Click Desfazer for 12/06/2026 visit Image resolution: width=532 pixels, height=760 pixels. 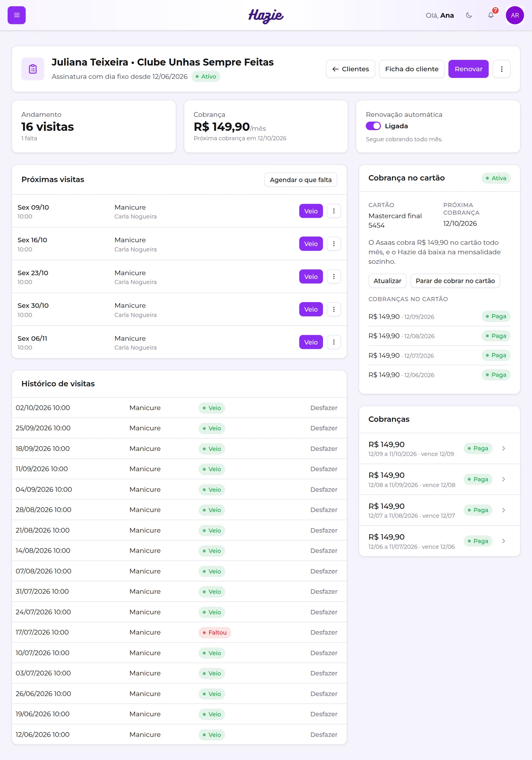(x=323, y=735)
